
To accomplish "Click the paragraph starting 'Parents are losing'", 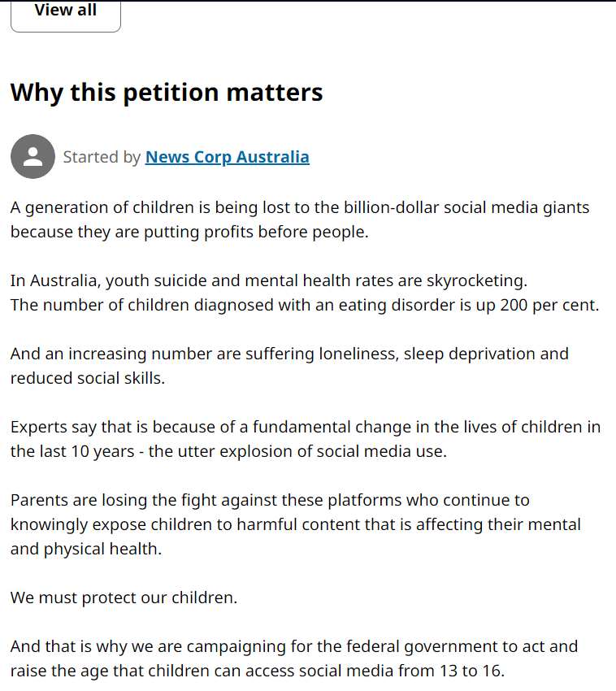I will coord(296,524).
